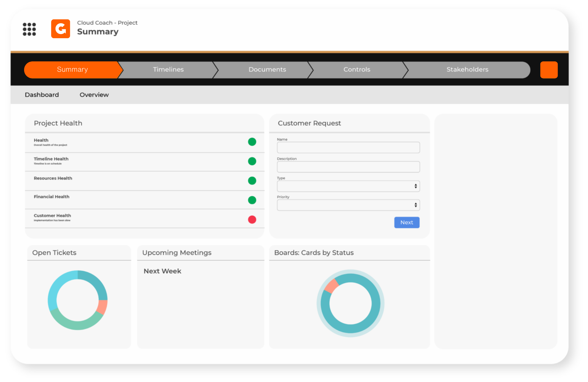Click the blue Next button

[407, 222]
